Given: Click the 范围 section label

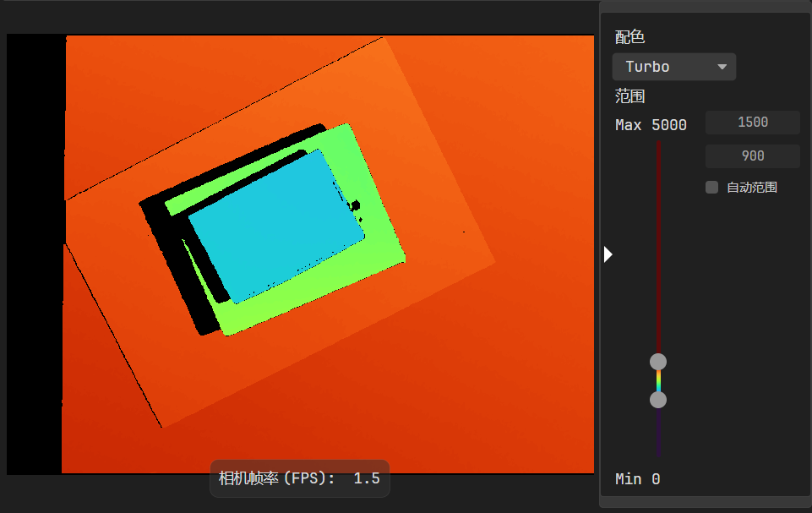Looking at the screenshot, I should (629, 96).
